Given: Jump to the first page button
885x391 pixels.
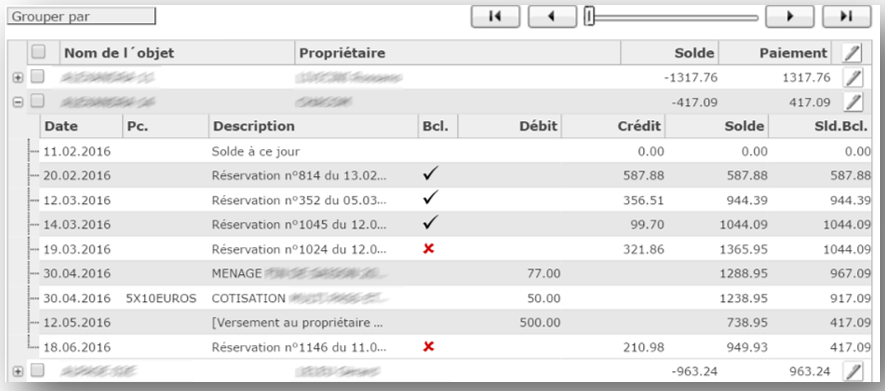Looking at the screenshot, I should pyautogui.click(x=495, y=17).
